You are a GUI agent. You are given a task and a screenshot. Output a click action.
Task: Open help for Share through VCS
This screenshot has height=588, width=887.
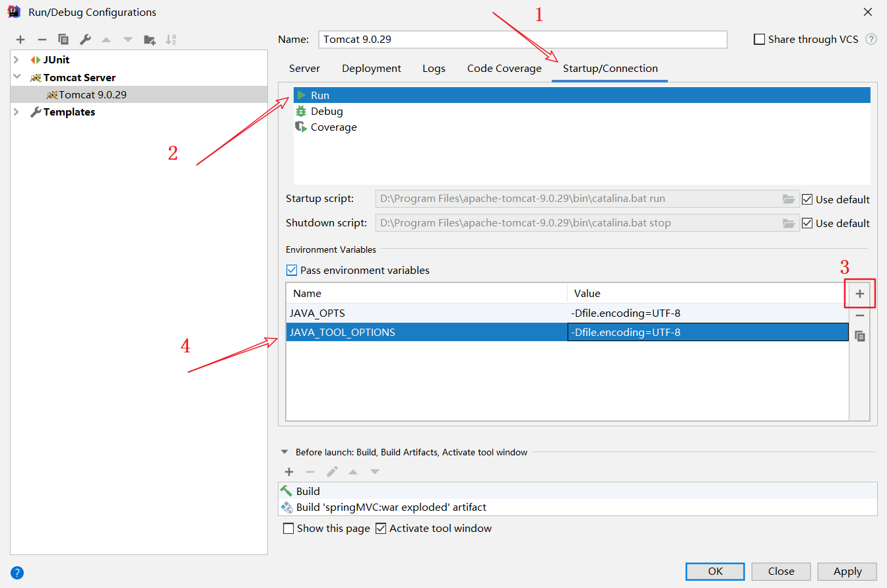871,40
